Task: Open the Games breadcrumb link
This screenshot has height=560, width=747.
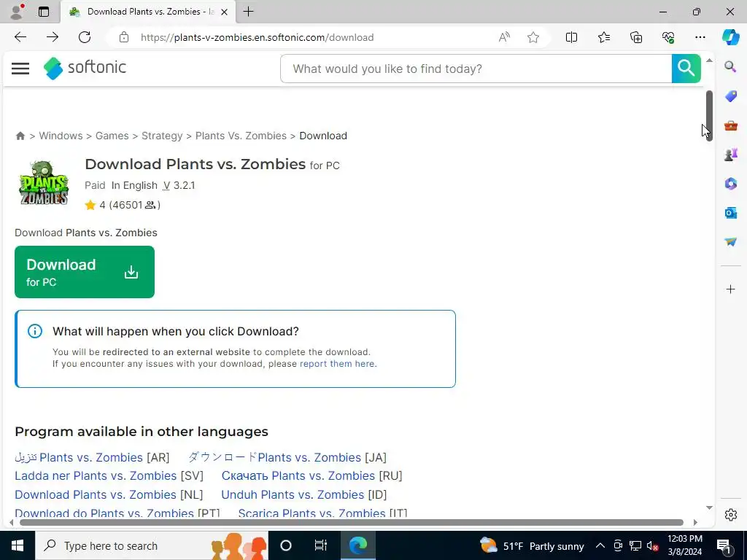Action: tap(112, 136)
